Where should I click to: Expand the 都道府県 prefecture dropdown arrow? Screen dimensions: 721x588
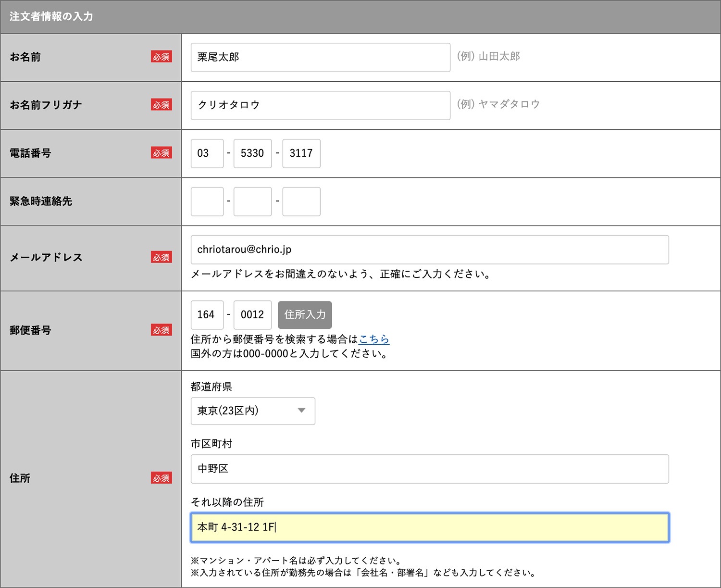click(x=301, y=411)
